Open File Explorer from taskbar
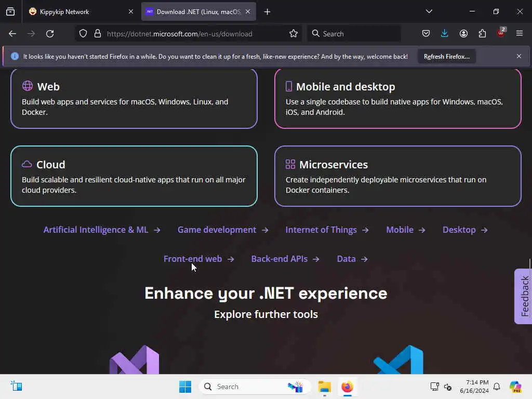This screenshot has width=532, height=399. (324, 387)
